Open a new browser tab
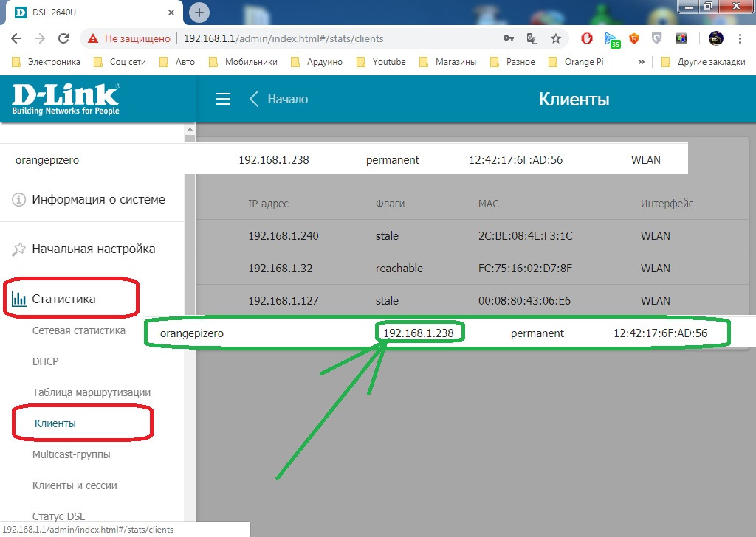The height and width of the screenshot is (537, 756). (199, 13)
